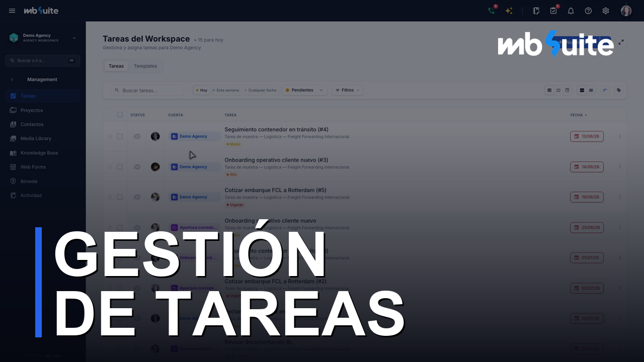Go to Tareas in the sidebar
The width and height of the screenshot is (644, 362).
(43, 96)
